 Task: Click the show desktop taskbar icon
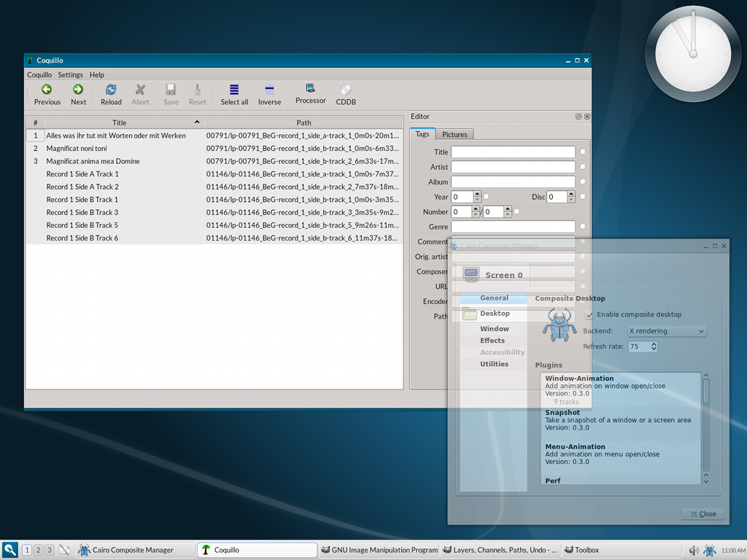point(64,550)
